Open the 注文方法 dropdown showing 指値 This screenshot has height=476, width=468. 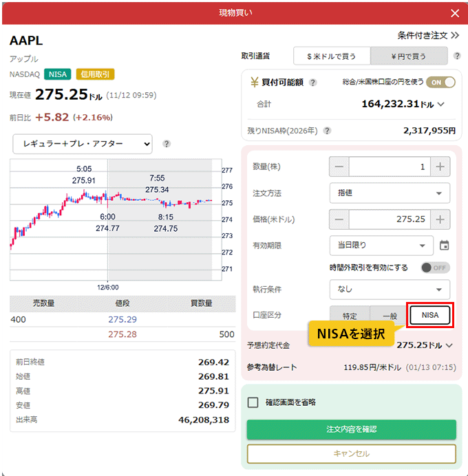pyautogui.click(x=390, y=193)
